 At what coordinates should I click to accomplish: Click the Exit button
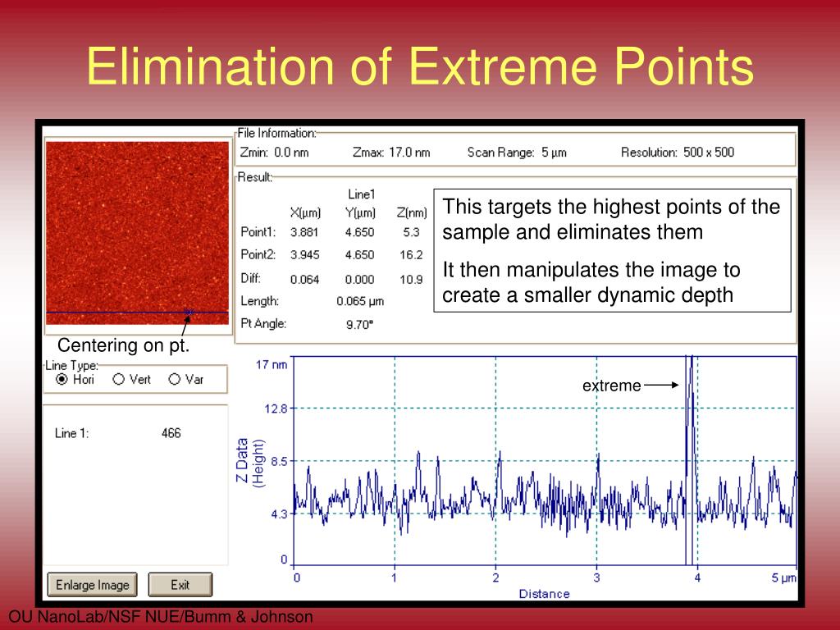(180, 584)
